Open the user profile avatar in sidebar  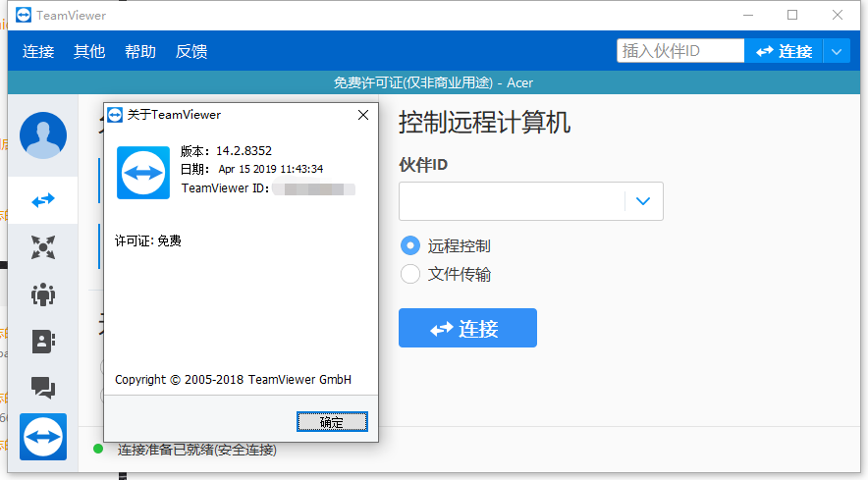coord(43,135)
